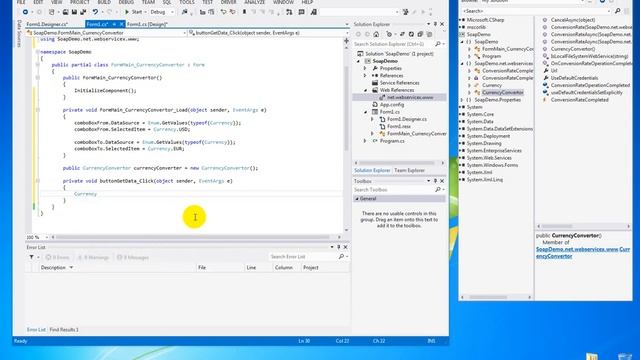The height and width of the screenshot is (360, 640).
Task: Switch to the Form1.cs [Design] tab
Action: pos(147,24)
